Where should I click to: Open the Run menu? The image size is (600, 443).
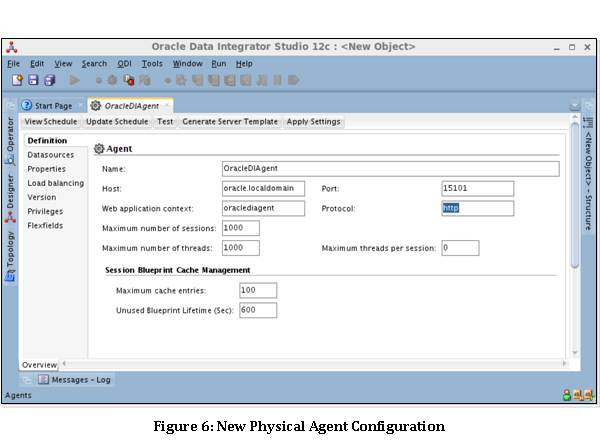click(218, 64)
